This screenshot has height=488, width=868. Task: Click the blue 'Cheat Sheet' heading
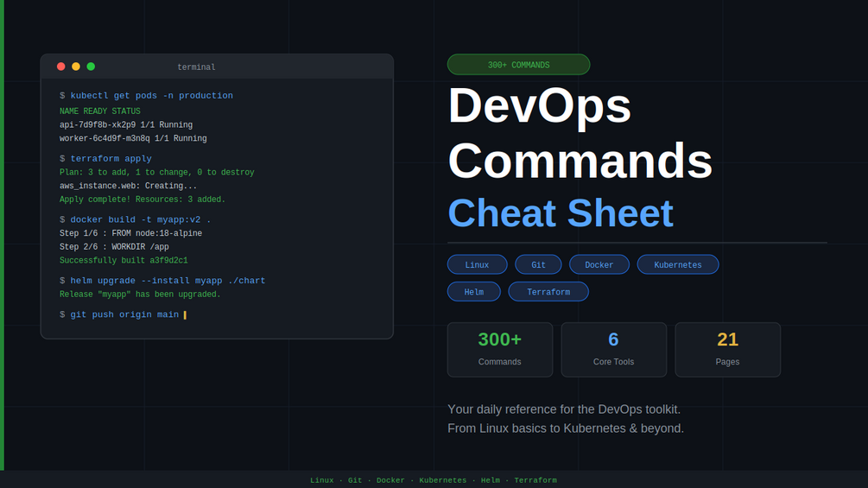(x=561, y=213)
